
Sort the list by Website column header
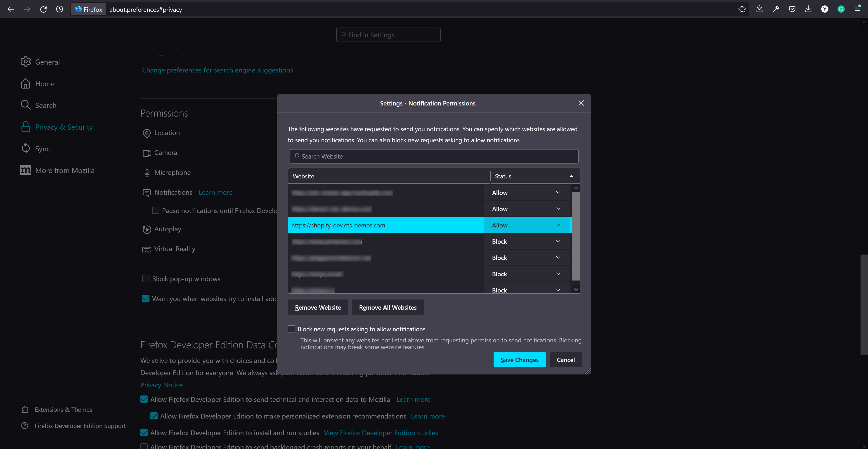pos(389,176)
